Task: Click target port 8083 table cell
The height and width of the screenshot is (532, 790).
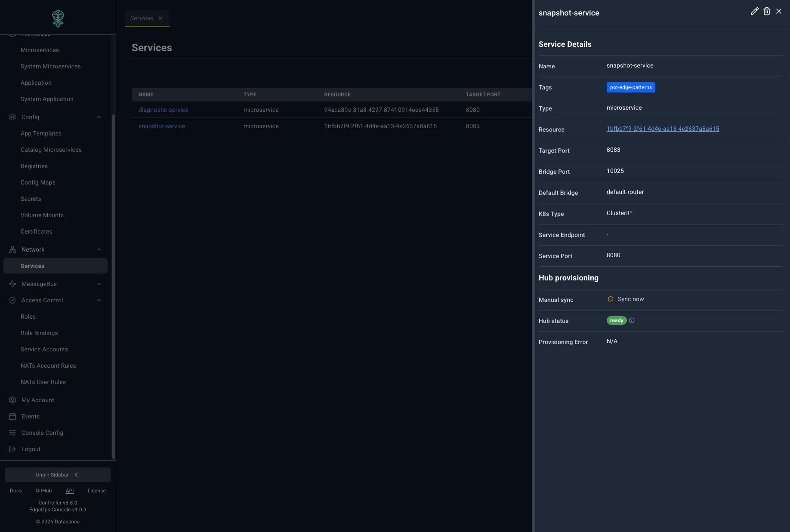Action: point(473,126)
